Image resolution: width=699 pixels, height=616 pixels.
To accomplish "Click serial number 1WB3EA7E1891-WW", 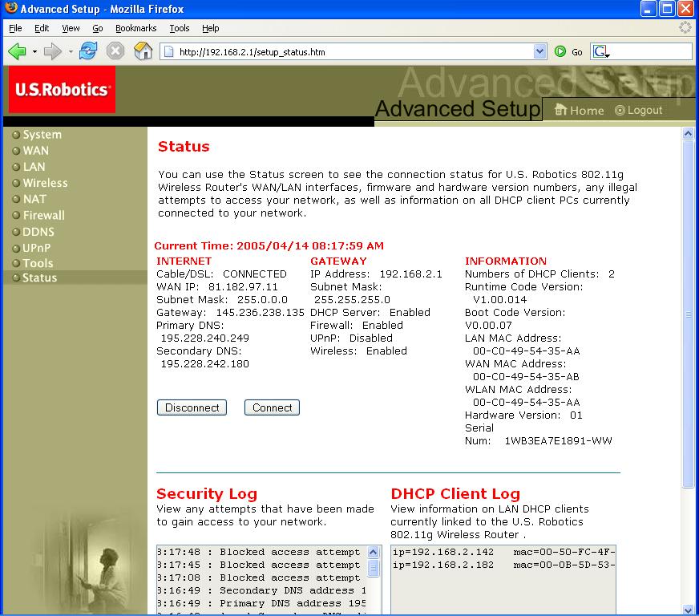I will pyautogui.click(x=558, y=440).
